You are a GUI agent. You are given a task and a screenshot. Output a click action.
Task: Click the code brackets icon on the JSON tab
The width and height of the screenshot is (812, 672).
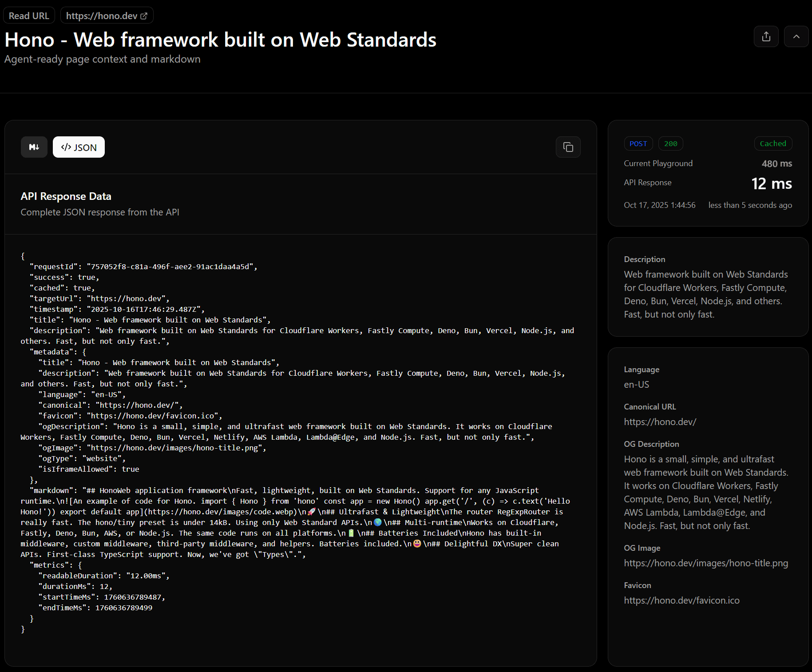(x=66, y=147)
